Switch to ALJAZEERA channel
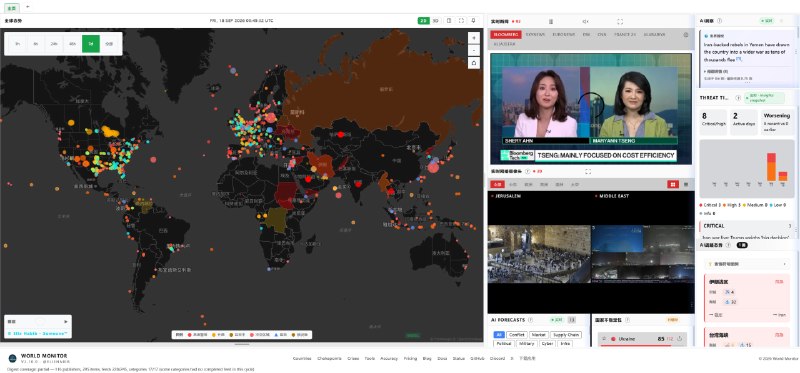The height and width of the screenshot is (373, 800). tap(504, 44)
